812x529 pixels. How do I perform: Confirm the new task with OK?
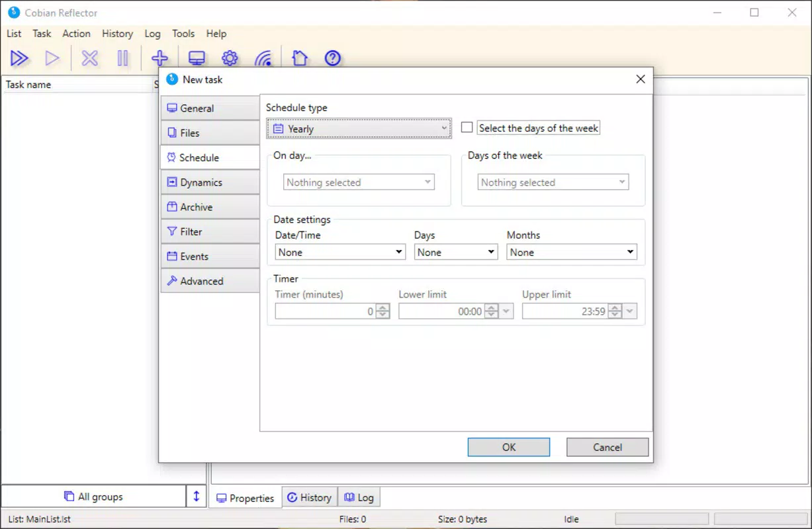[x=508, y=447]
